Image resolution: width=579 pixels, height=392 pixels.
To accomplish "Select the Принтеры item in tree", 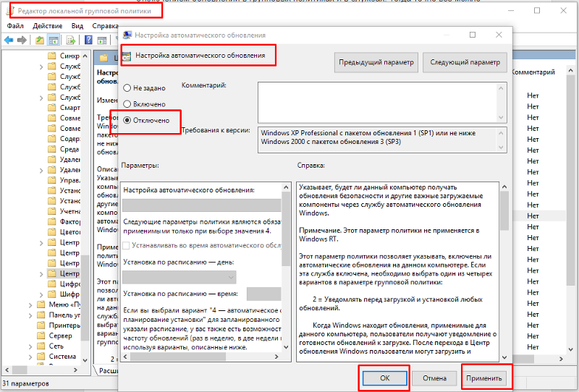I will click(64, 325).
